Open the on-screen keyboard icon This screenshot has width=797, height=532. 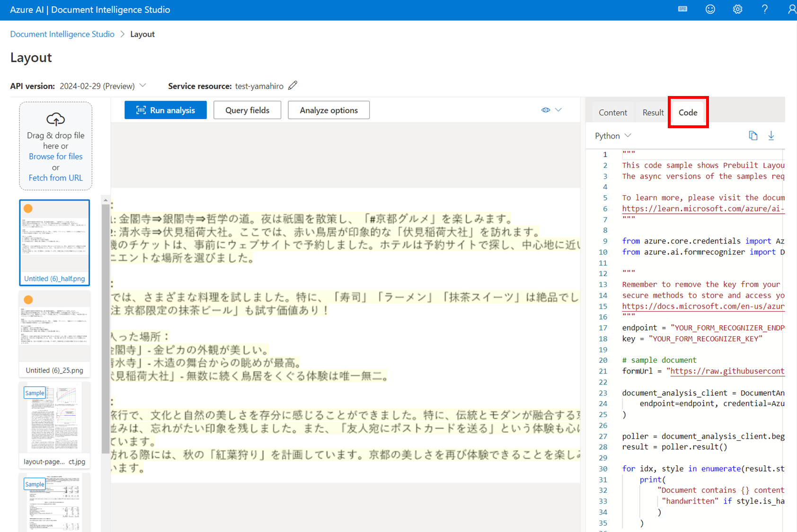click(x=682, y=9)
